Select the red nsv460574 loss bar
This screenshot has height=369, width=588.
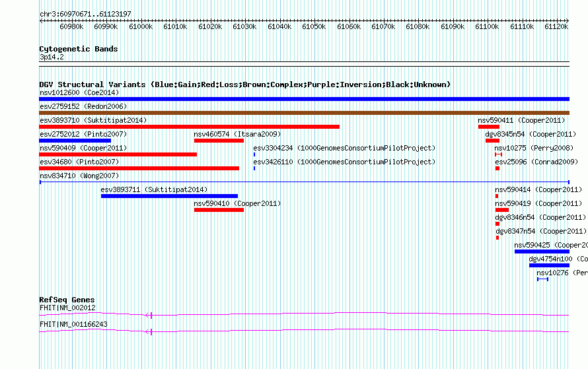coord(219,141)
